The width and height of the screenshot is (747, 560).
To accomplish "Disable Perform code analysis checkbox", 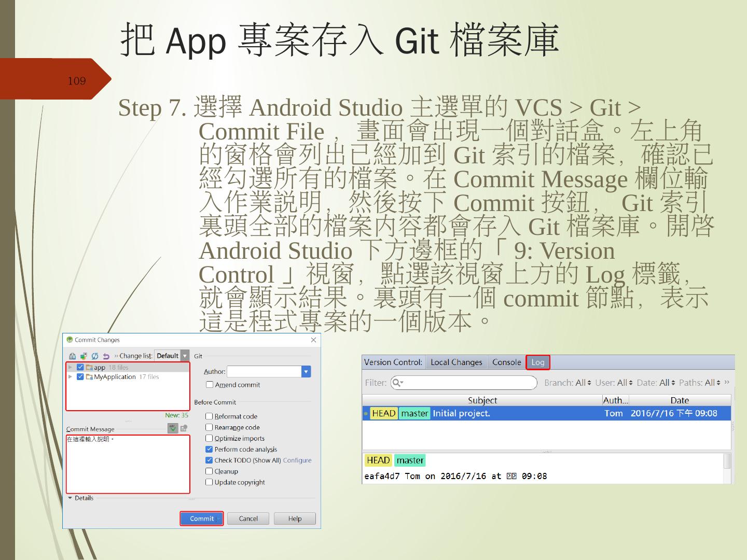I will coord(209,449).
